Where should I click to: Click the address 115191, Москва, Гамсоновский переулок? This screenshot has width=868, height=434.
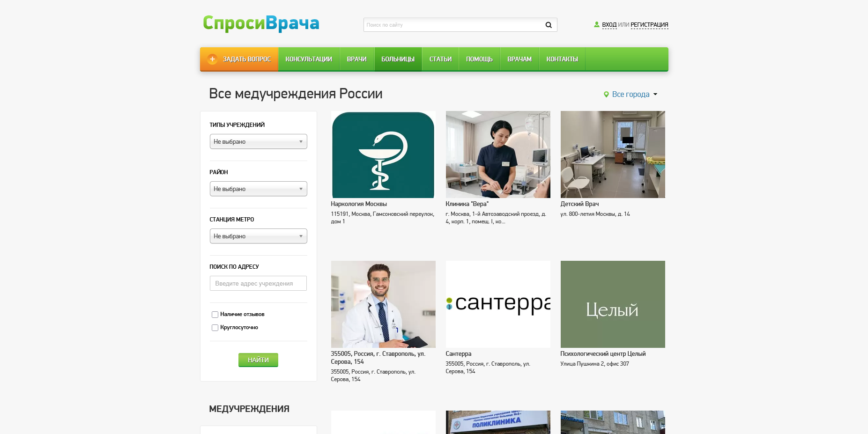(x=383, y=218)
